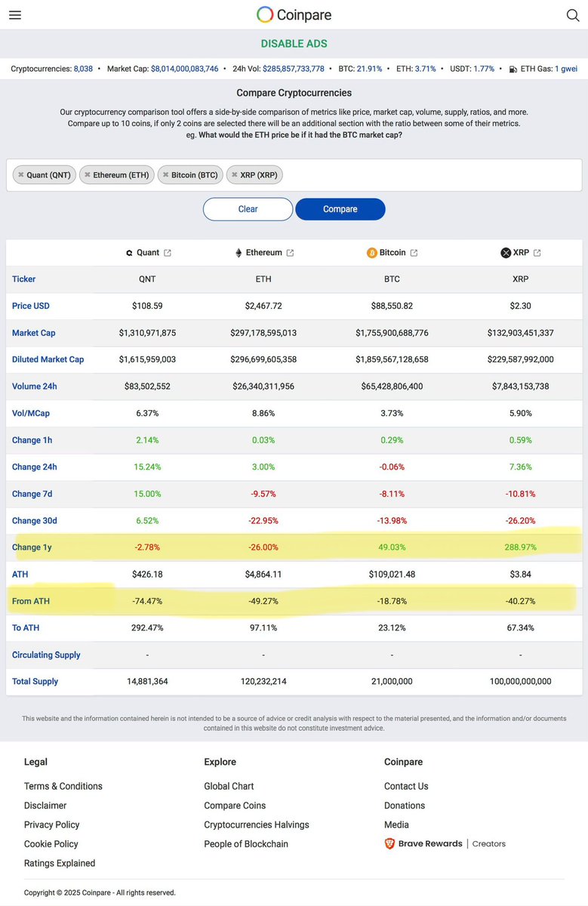This screenshot has height=906, width=588.
Task: Remove Bitcoin (BTC) chip via x icon
Action: point(165,175)
